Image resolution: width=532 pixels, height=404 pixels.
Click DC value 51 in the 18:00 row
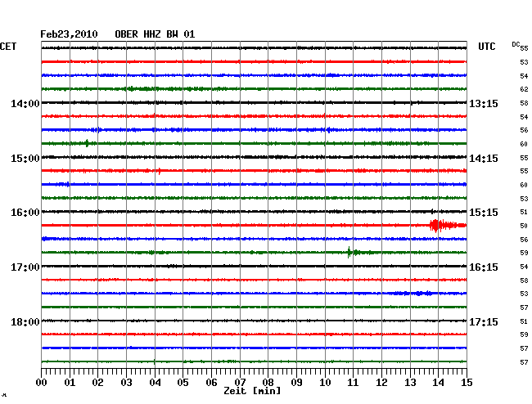click(x=524, y=321)
